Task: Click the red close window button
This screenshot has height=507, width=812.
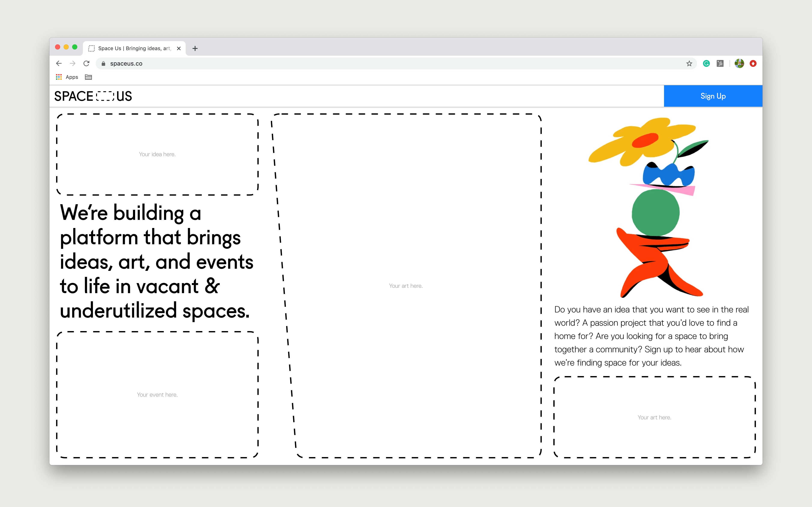Action: (58, 47)
